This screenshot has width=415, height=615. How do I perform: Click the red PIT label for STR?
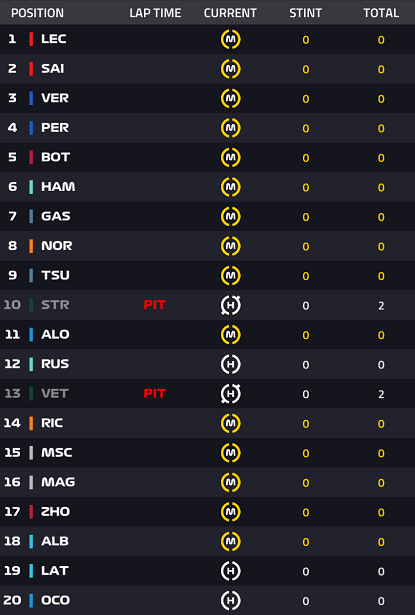point(155,305)
